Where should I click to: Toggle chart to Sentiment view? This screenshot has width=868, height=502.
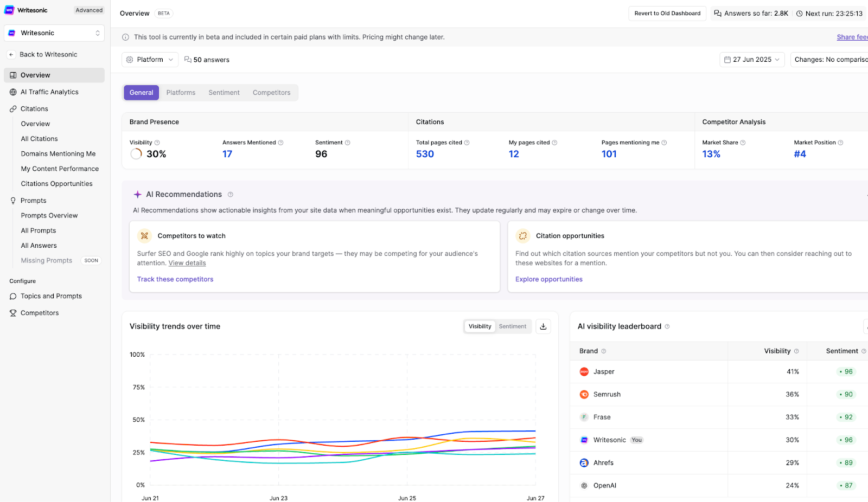pos(512,326)
